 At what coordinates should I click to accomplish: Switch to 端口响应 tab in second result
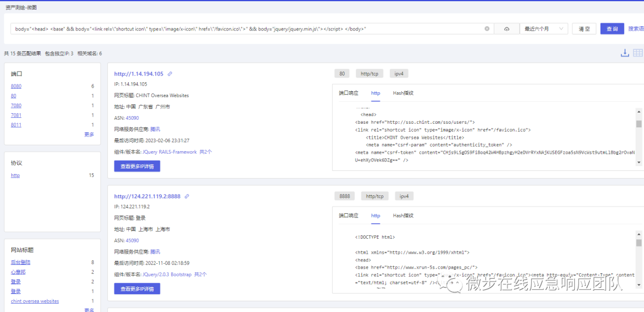tap(348, 215)
